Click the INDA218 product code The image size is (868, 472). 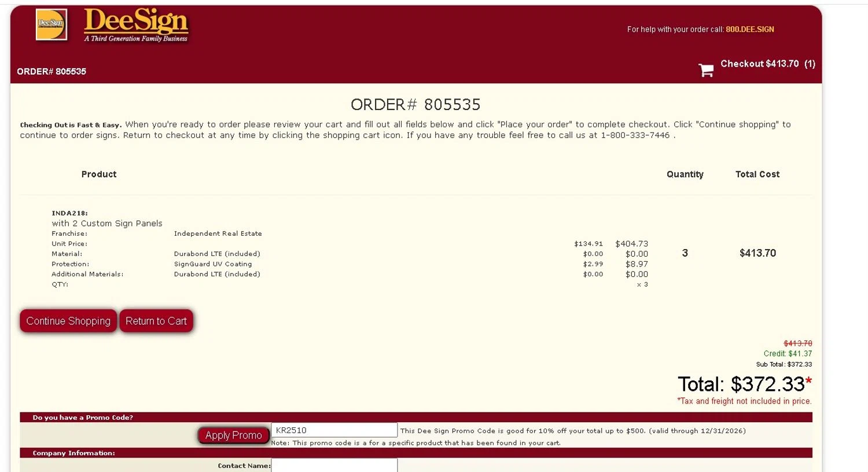[x=69, y=213]
